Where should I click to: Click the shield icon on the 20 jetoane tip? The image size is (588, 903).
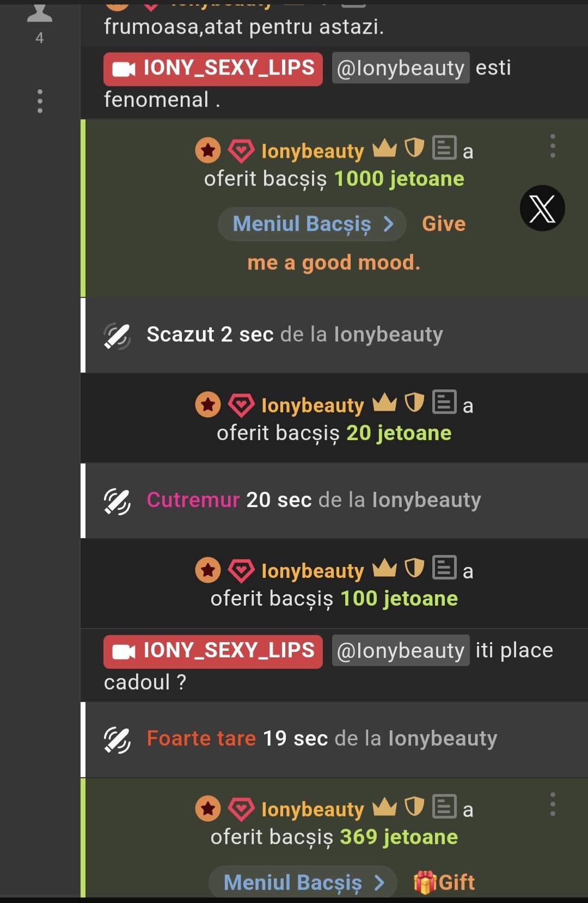click(x=414, y=403)
